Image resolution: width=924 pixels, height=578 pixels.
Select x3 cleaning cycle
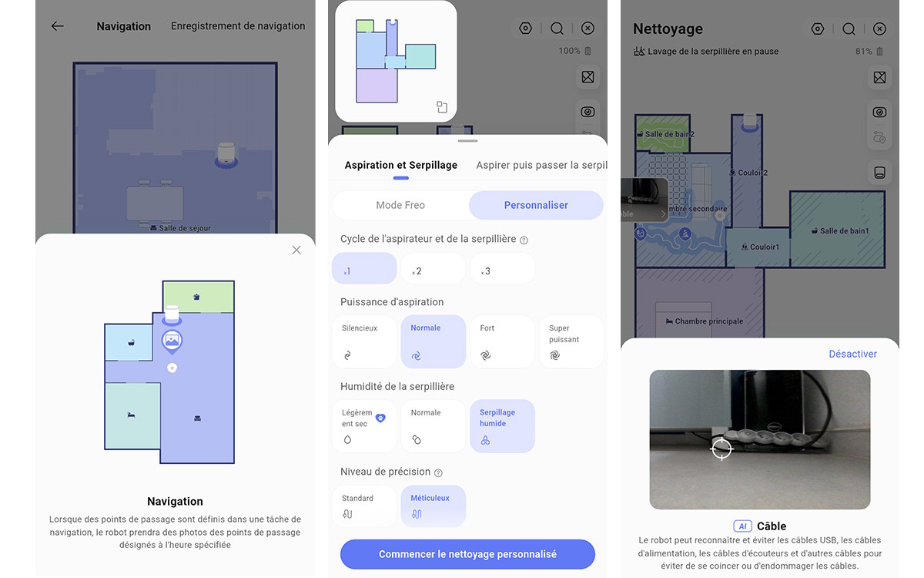coord(503,268)
